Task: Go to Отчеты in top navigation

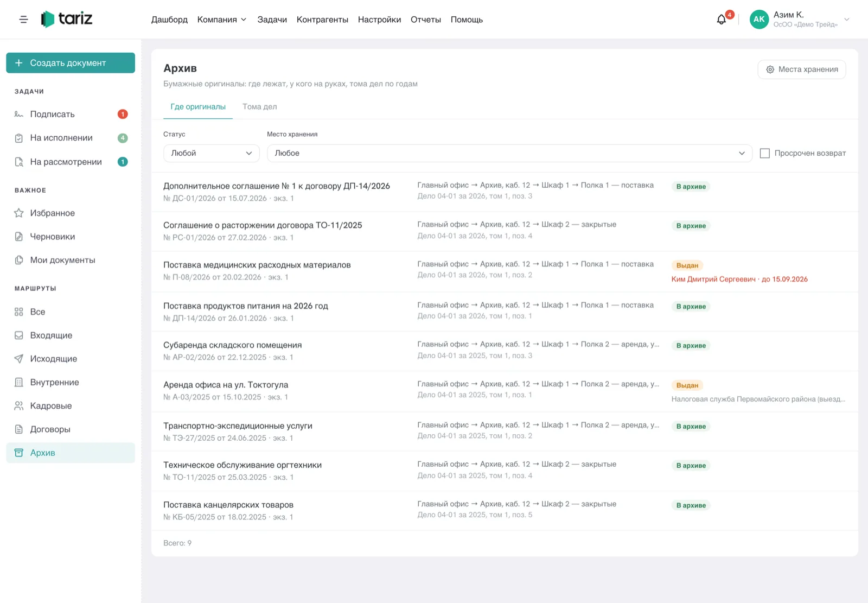Action: (x=426, y=20)
